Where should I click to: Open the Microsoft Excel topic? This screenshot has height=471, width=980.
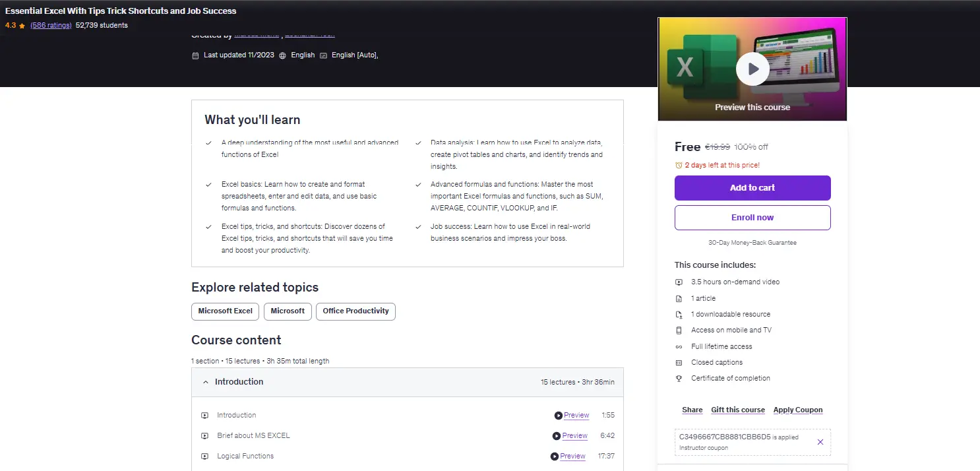pos(226,311)
